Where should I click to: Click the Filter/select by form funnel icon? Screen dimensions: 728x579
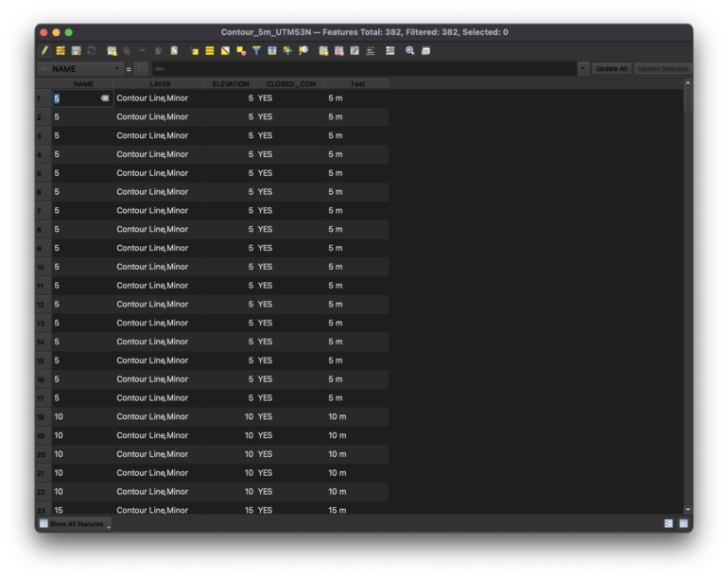pyautogui.click(x=256, y=50)
